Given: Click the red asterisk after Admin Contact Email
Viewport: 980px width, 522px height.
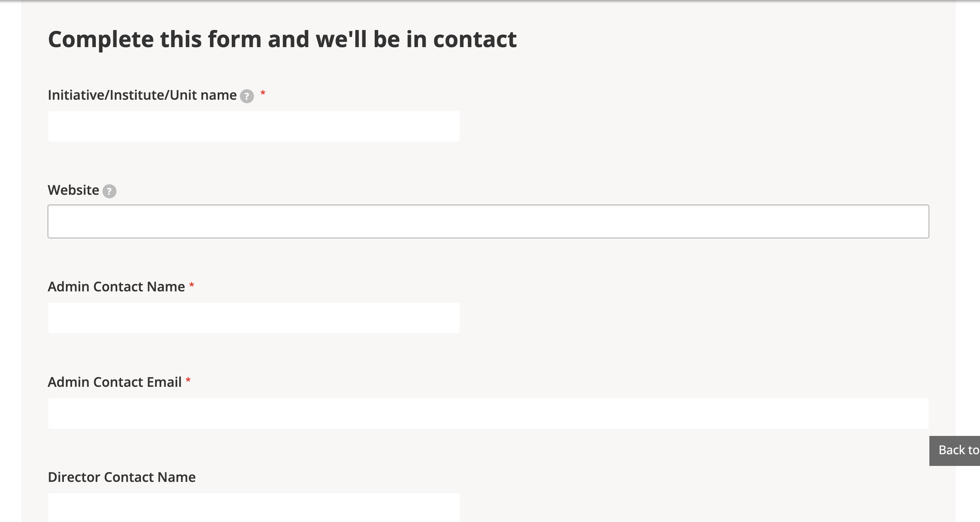Looking at the screenshot, I should click(x=188, y=381).
